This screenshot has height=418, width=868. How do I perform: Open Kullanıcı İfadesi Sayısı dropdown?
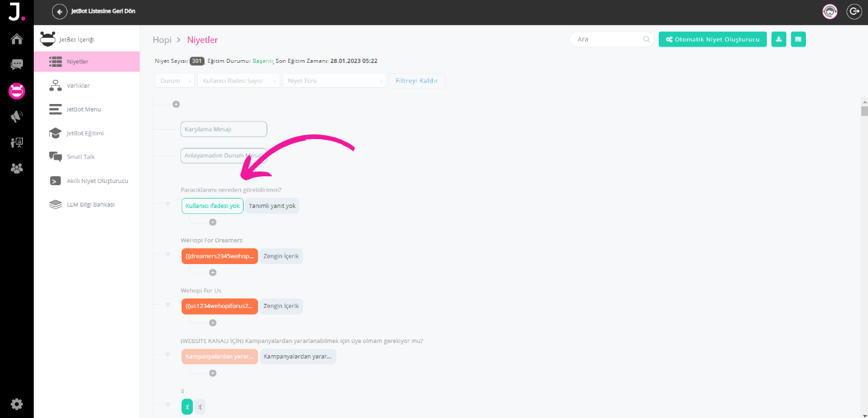(238, 80)
